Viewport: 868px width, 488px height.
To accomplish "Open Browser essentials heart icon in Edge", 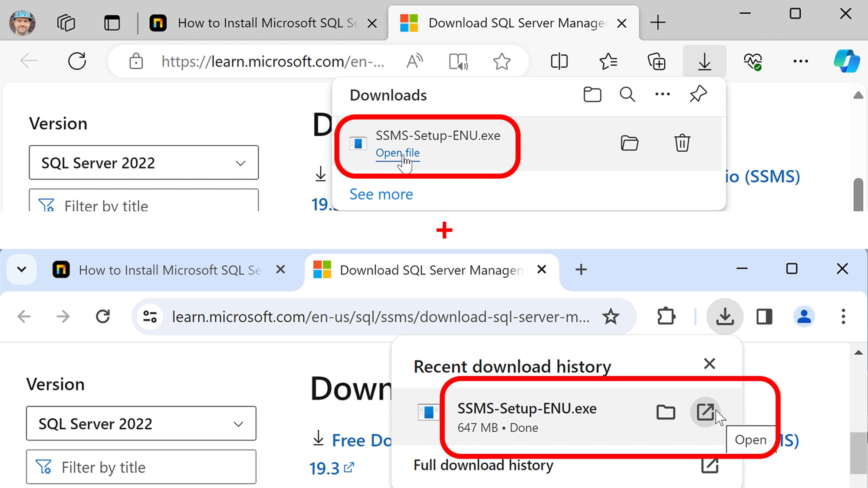I will (x=753, y=61).
